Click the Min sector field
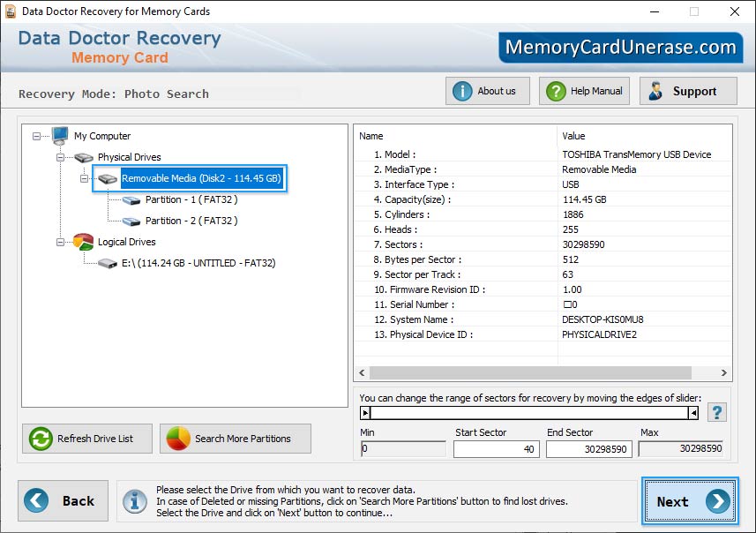Image resolution: width=756 pixels, height=533 pixels. (x=403, y=448)
